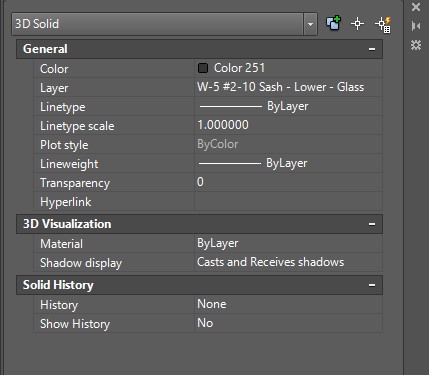Select the Plot style label
Image resolution: width=429 pixels, height=375 pixels.
coord(64,145)
